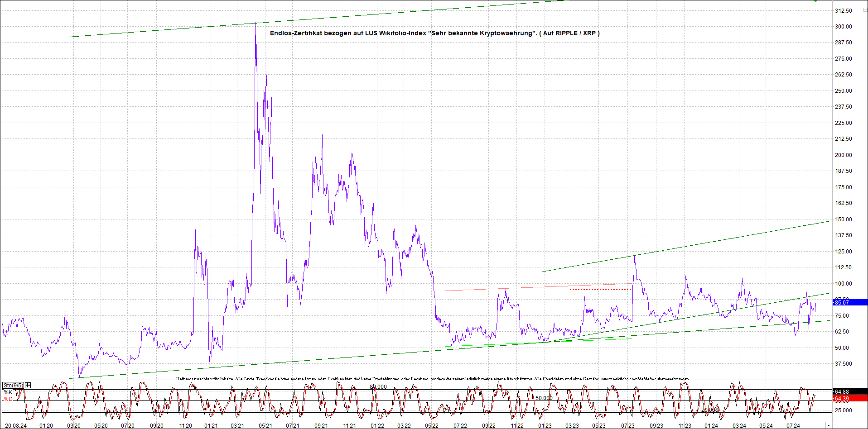This screenshot has width=868, height=429.
Task: Click the 150.00 price axis label
Action: 843,219
